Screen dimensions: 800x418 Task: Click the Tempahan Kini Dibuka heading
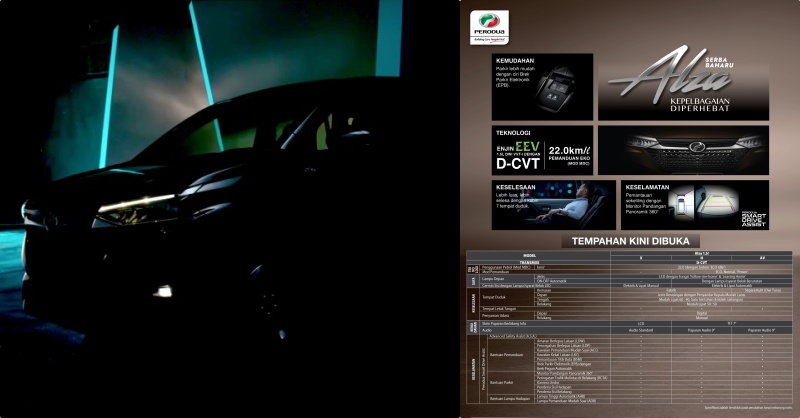630,241
